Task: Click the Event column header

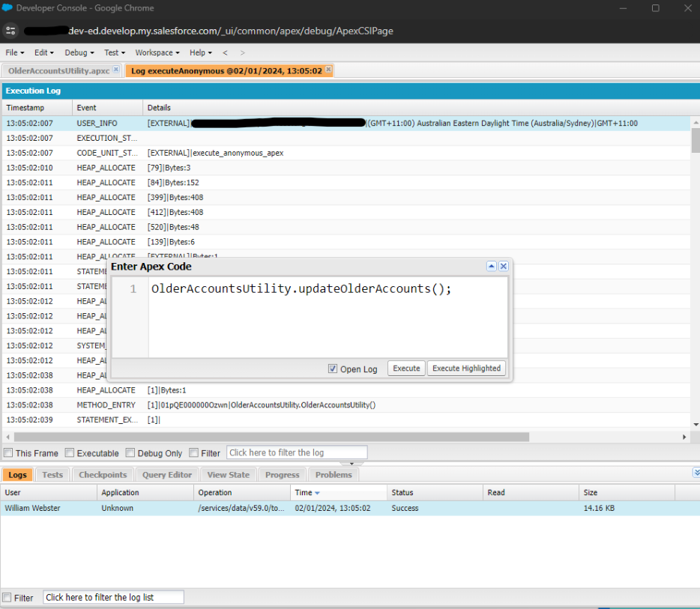Action: pyautogui.click(x=107, y=108)
